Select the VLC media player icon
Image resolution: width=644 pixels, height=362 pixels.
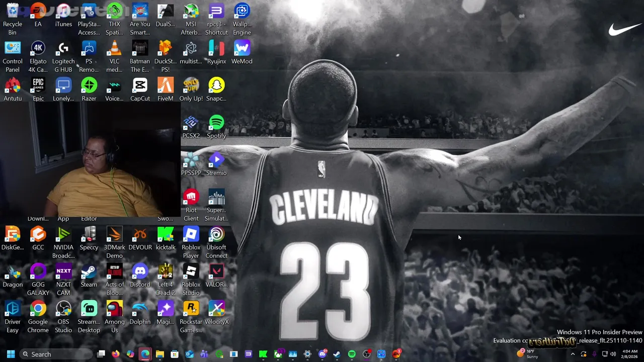tap(115, 56)
